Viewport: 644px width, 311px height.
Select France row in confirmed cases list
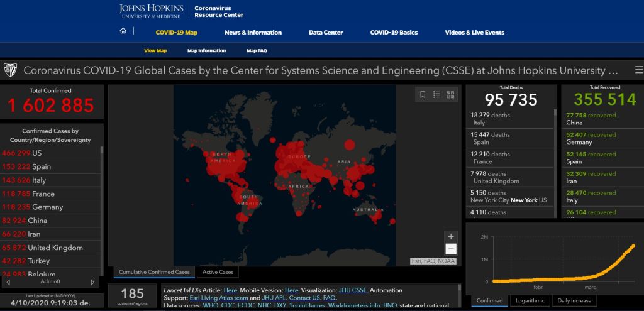(x=50, y=194)
